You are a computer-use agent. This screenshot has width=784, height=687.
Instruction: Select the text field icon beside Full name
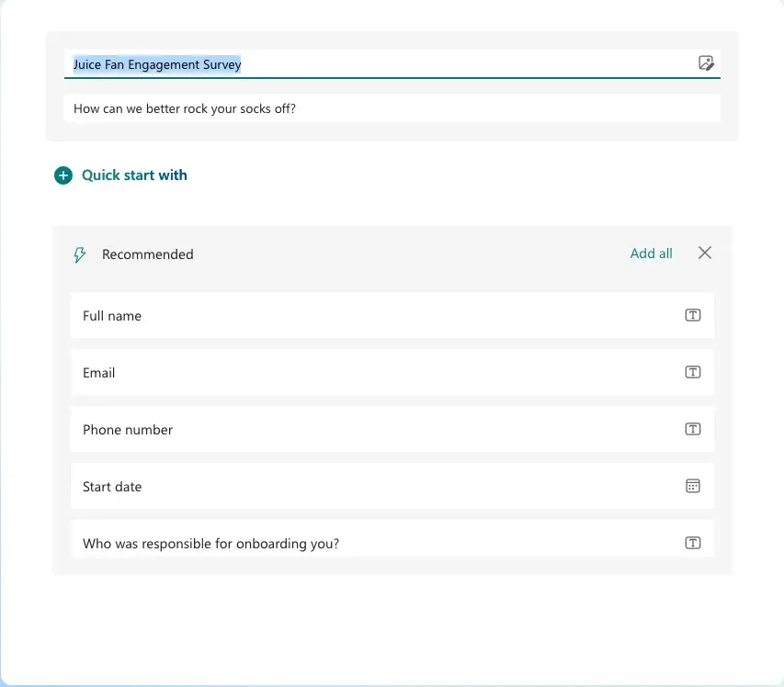[692, 315]
